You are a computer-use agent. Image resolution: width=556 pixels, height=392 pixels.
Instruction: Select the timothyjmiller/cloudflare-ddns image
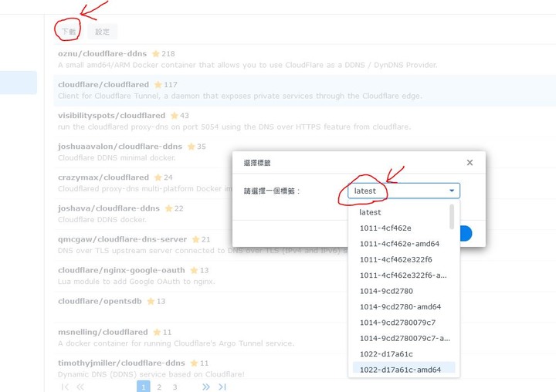[x=201, y=367]
